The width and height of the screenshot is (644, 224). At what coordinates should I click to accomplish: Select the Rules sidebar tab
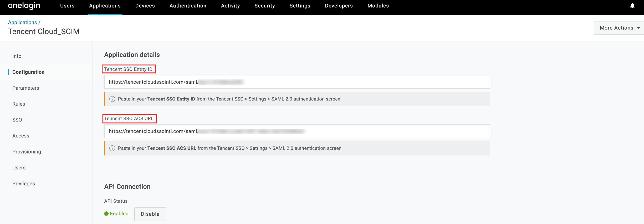click(19, 104)
